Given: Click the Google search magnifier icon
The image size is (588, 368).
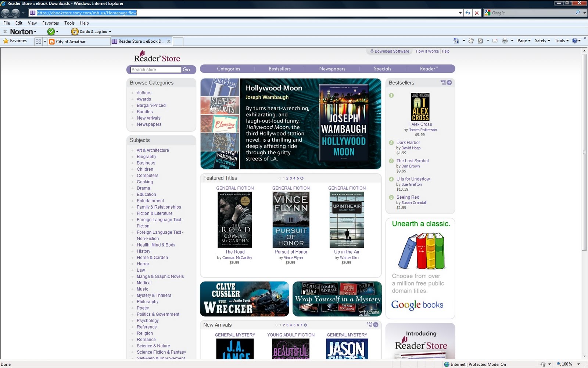Looking at the screenshot, I should point(578,13).
